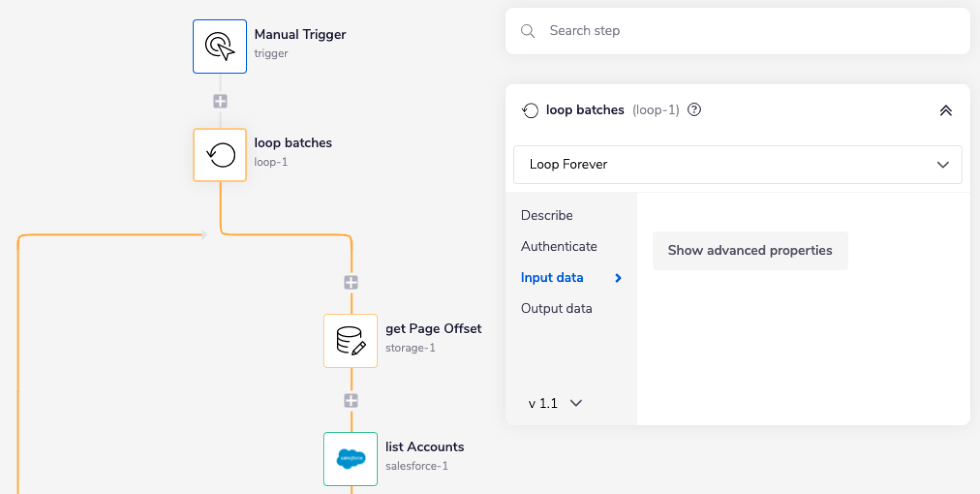Click the search magnifier in the step search bar

click(x=528, y=30)
